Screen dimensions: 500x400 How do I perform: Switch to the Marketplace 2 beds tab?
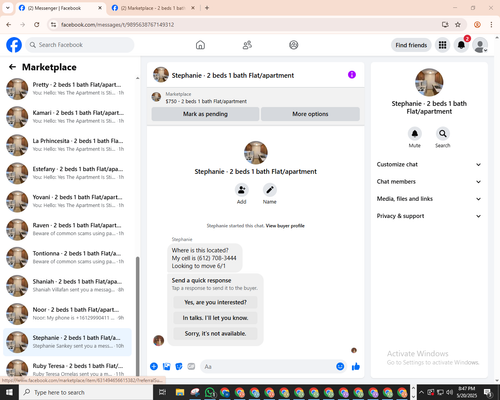coord(153,8)
